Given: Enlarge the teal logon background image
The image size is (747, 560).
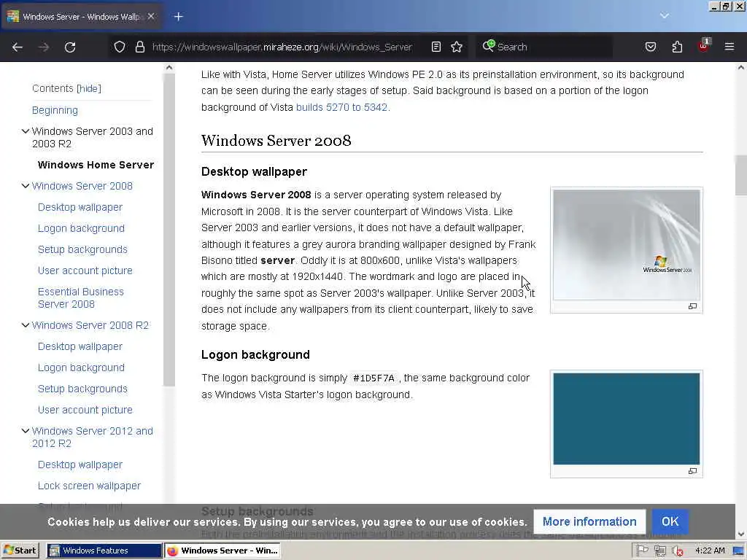Looking at the screenshot, I should pos(692,471).
